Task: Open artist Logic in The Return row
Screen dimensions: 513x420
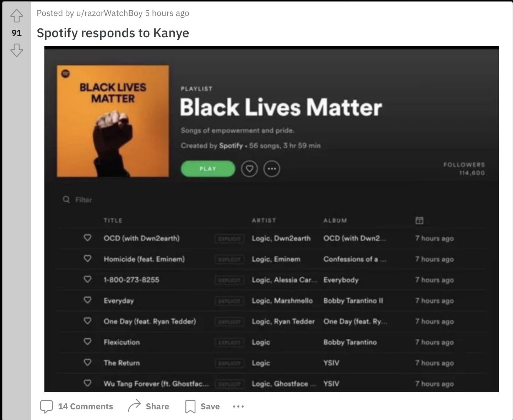Action: [x=261, y=363]
